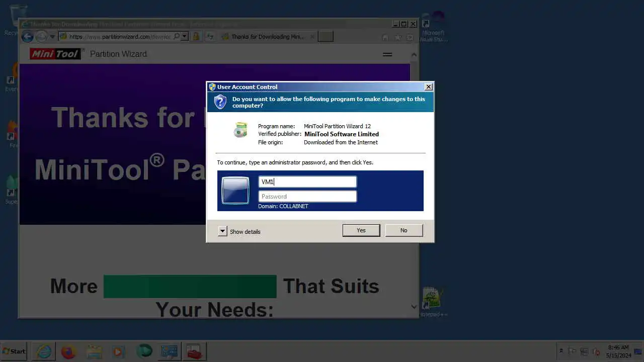
Task: Click the page scrollbar down arrow
Action: pos(414,306)
